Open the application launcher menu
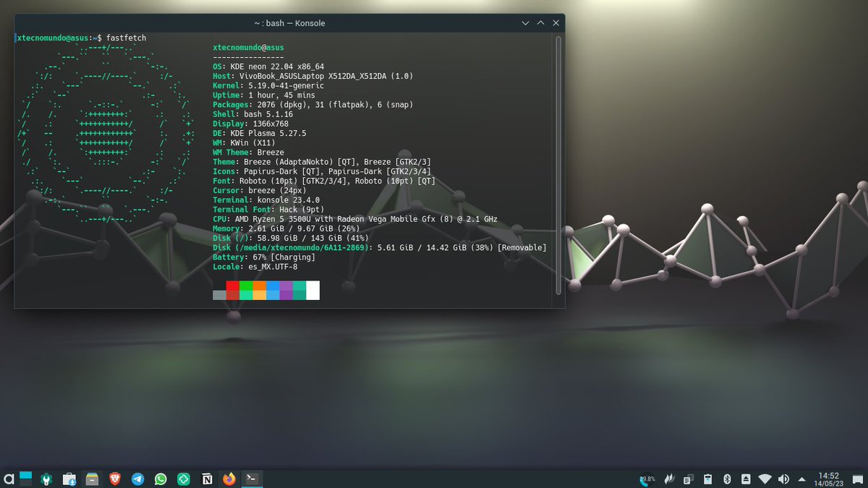This screenshot has height=488, width=868. [x=8, y=479]
